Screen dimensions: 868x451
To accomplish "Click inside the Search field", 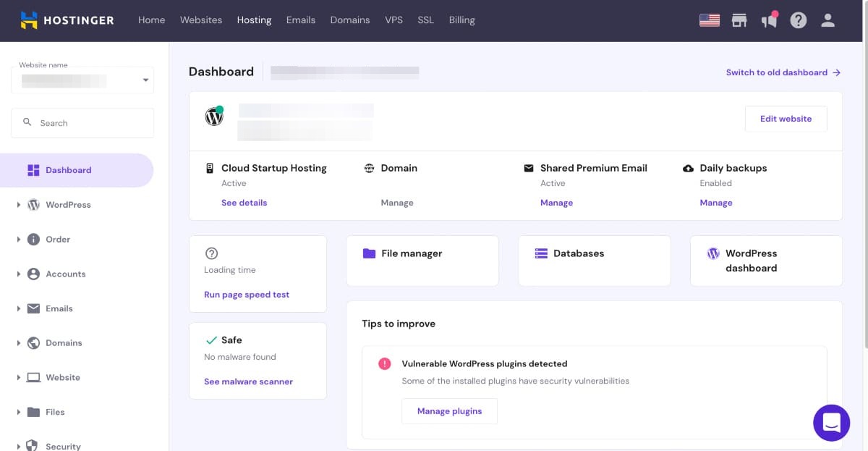I will point(82,122).
